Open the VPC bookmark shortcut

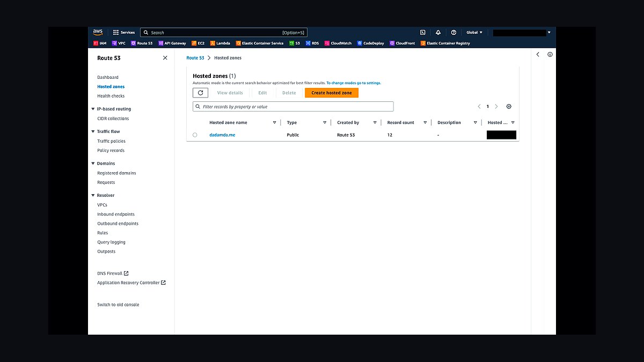coord(119,43)
